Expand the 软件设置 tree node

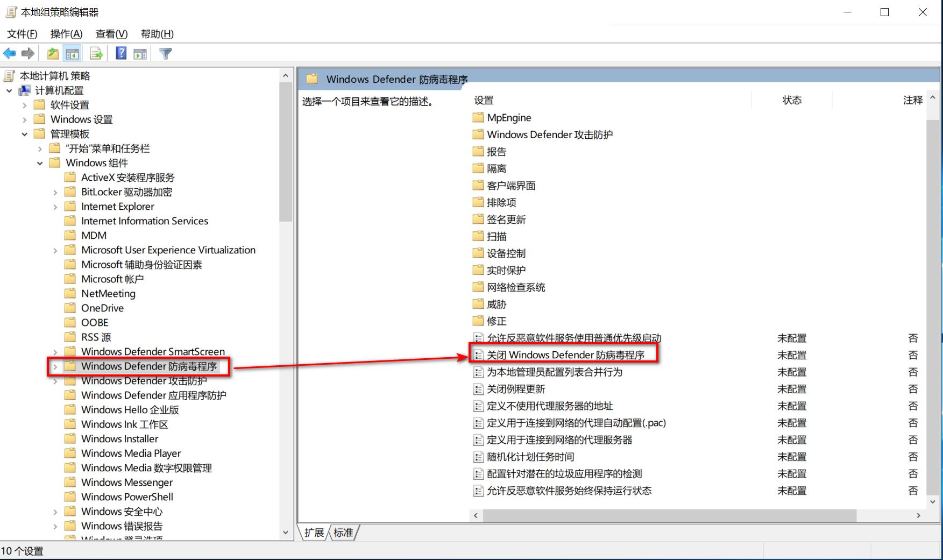click(24, 105)
